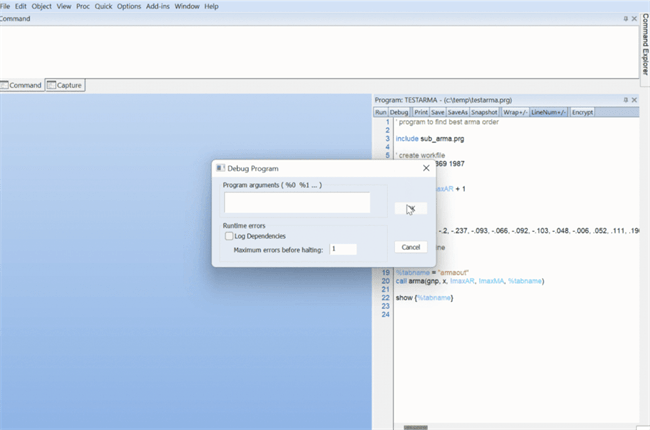Click SaveAs in the program toolbar
This screenshot has height=430, width=650.
(457, 112)
